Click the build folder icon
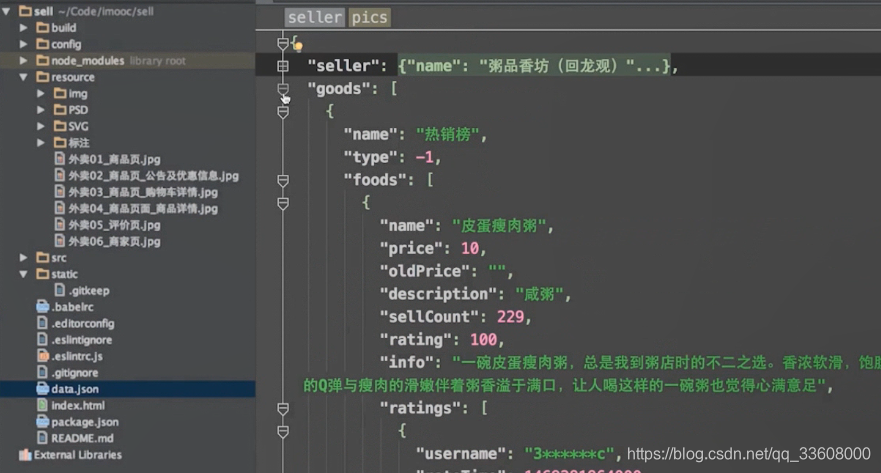The height and width of the screenshot is (473, 881). point(43,27)
